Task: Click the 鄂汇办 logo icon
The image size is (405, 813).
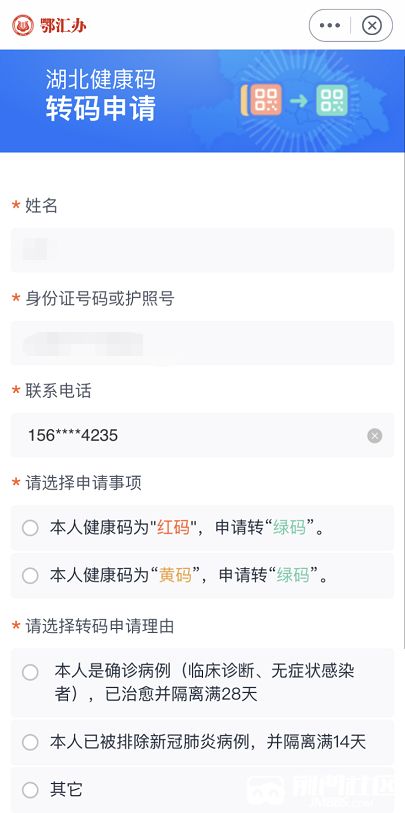Action: pyautogui.click(x=23, y=25)
